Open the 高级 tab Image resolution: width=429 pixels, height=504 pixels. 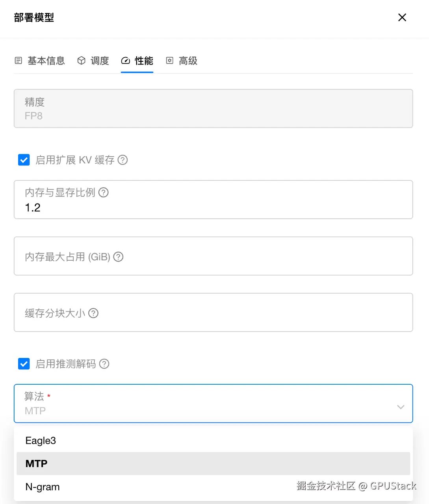tap(188, 61)
